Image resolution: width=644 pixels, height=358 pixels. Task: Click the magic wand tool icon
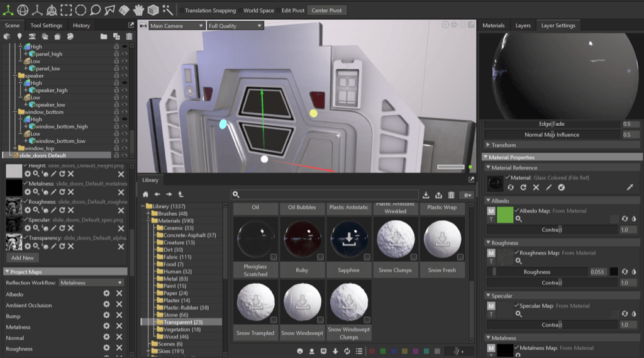pyautogui.click(x=167, y=10)
